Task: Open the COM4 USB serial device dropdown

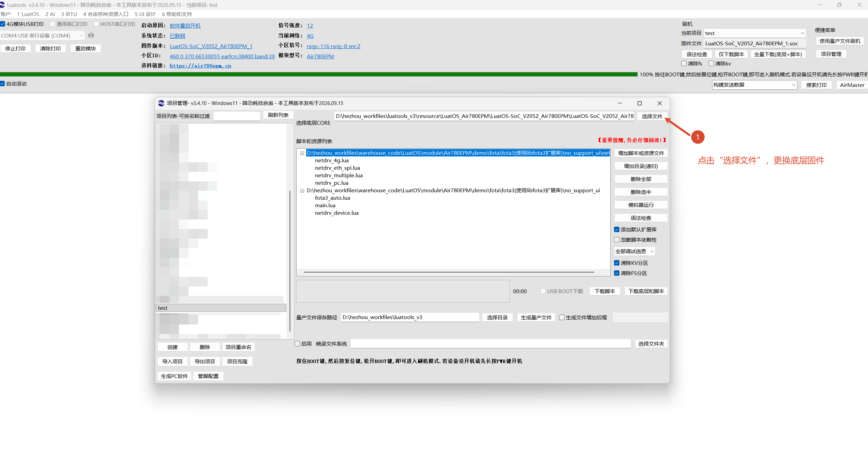Action: [x=42, y=35]
